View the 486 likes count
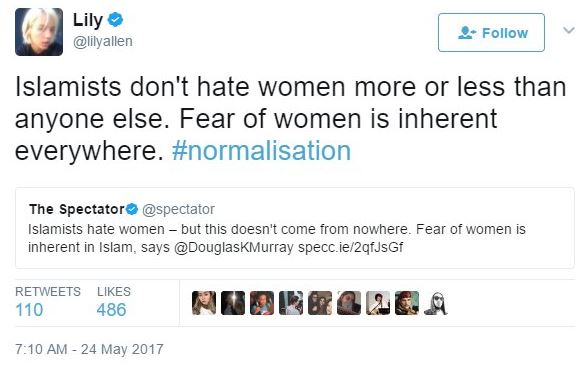This screenshot has width=586, height=366. click(111, 310)
